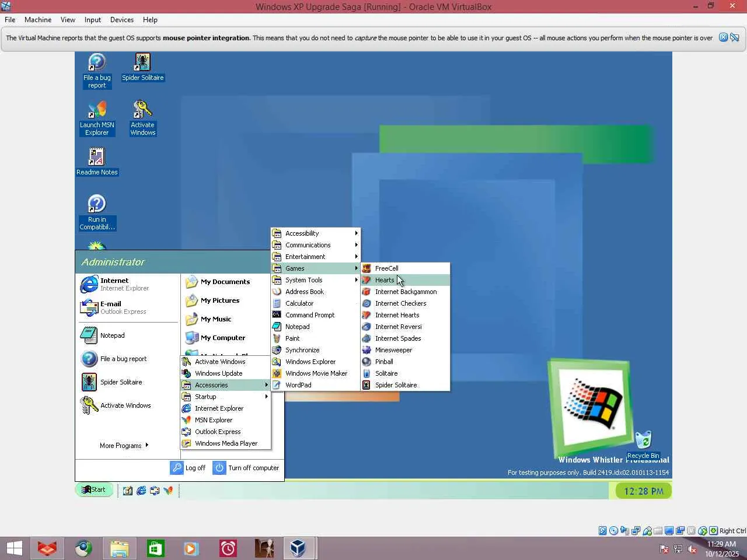Open Spider Solitaire in Start menu list
This screenshot has height=560, width=747.
click(128, 382)
